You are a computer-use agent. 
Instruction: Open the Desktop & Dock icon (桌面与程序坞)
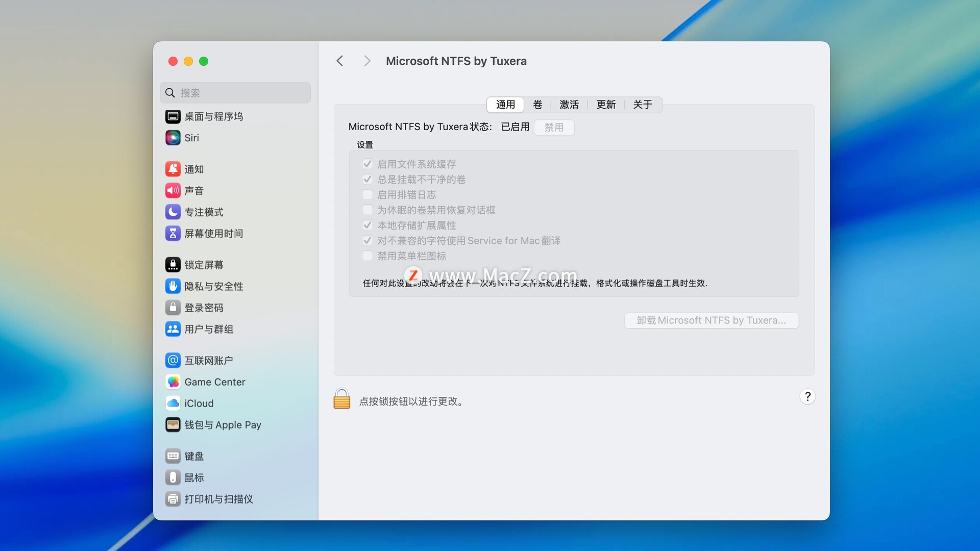[x=173, y=117]
